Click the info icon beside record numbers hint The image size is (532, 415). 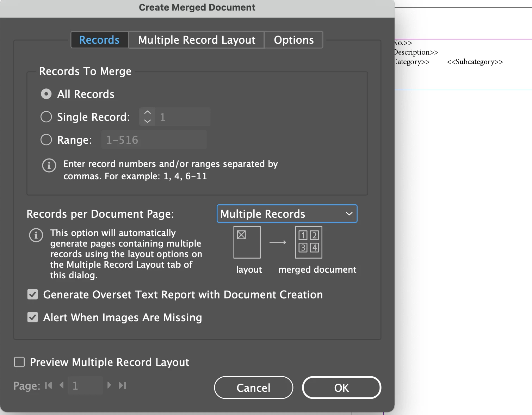[49, 165]
